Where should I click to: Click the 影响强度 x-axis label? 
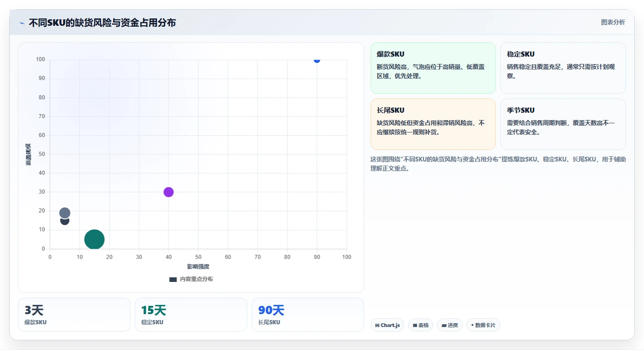(198, 267)
